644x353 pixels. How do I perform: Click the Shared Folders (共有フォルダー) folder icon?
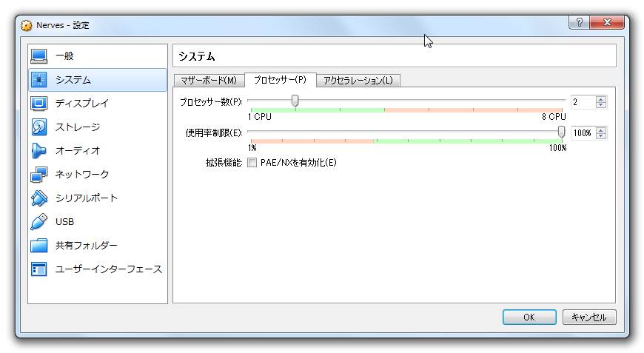(39, 246)
